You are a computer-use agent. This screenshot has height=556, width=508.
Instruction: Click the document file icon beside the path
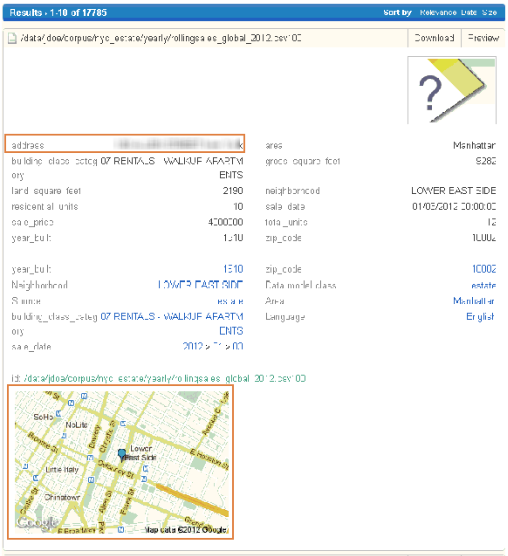pos(12,38)
